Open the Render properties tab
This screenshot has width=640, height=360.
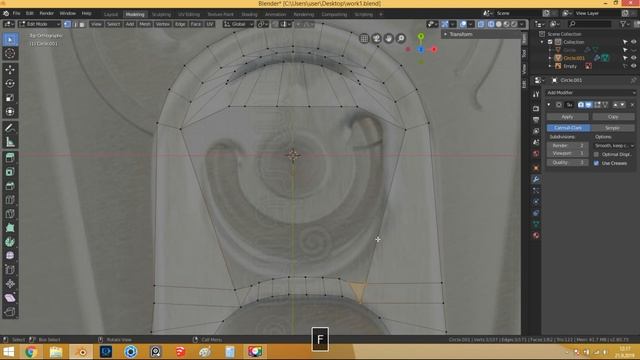click(x=536, y=109)
